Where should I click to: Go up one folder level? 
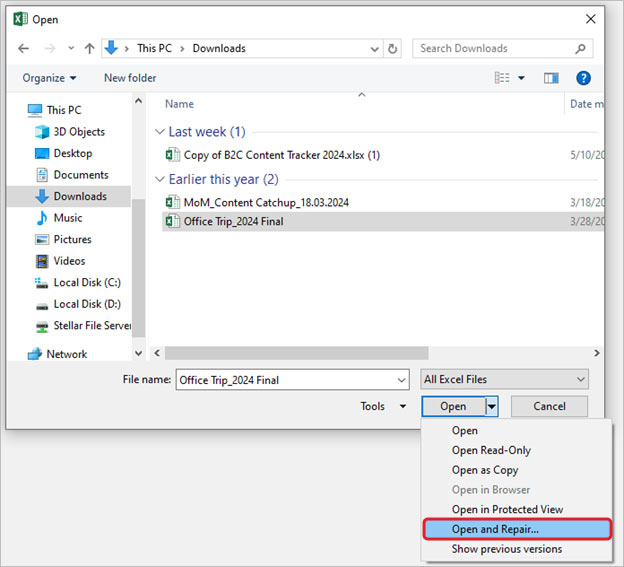pyautogui.click(x=90, y=49)
